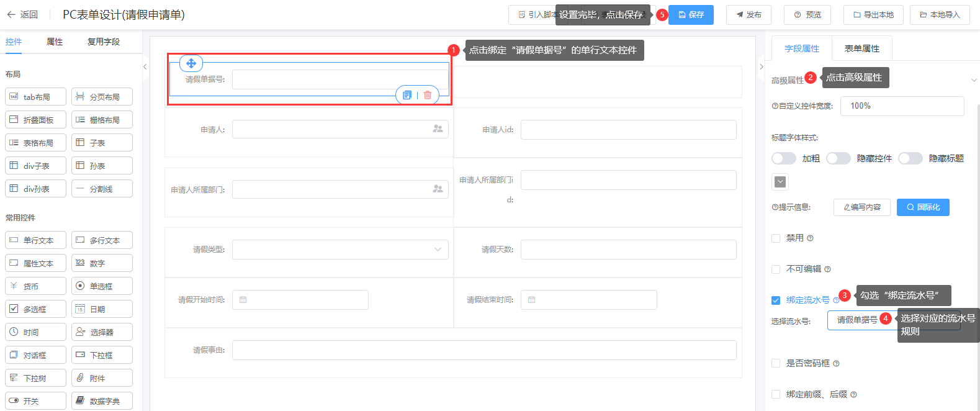
Task: Select the 附件 control
Action: tap(102, 378)
